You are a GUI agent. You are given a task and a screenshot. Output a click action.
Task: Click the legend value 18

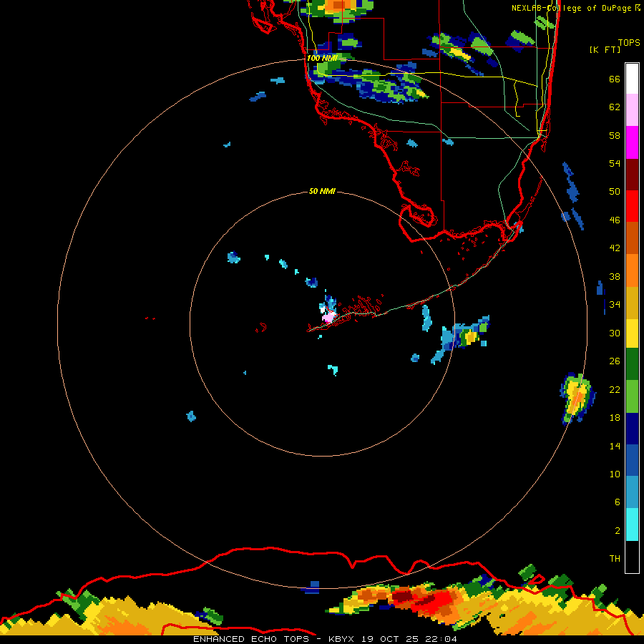tap(615, 418)
